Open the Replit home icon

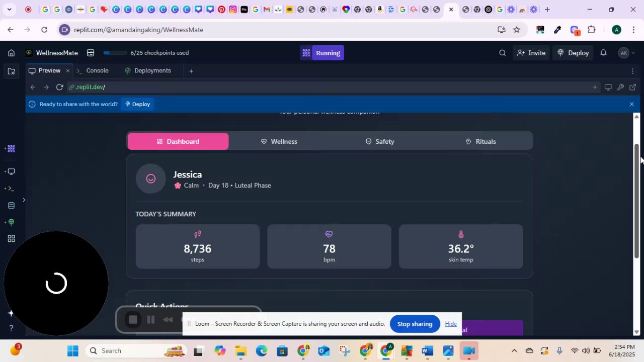coord(11,53)
